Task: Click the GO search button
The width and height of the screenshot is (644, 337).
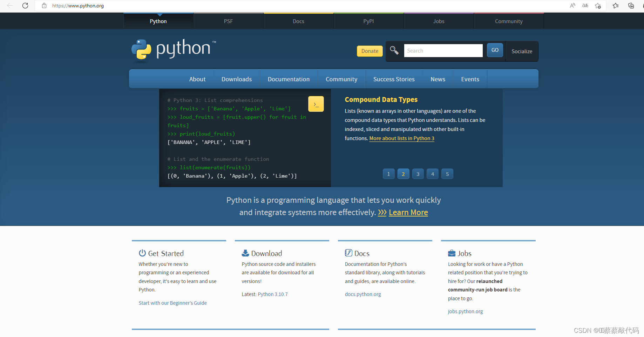Action: [495, 50]
